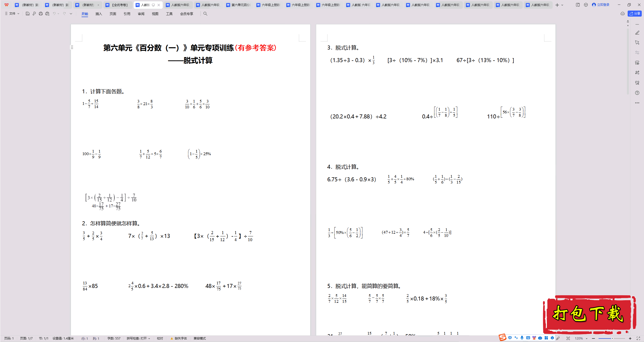
Task: Switch to the 引用 ribbon tab
Action: (127, 14)
